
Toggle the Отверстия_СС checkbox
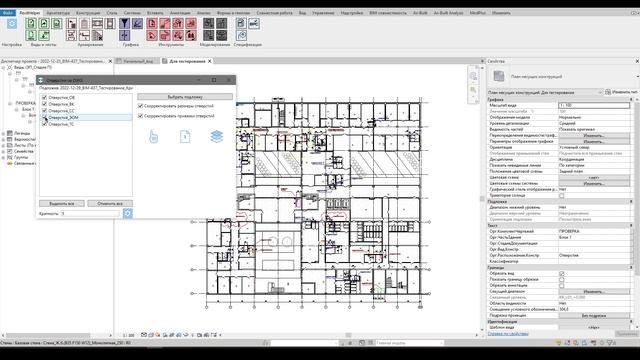(x=44, y=111)
